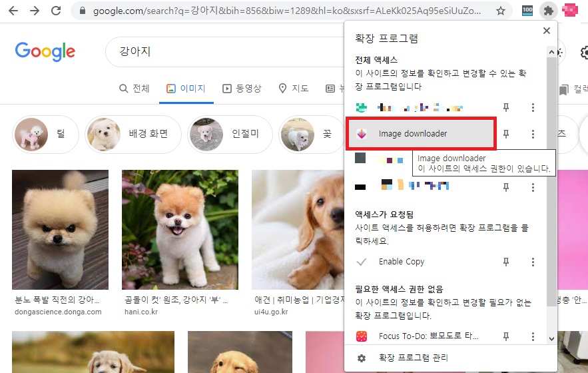Open dongascience.donga.com source link

point(58,312)
